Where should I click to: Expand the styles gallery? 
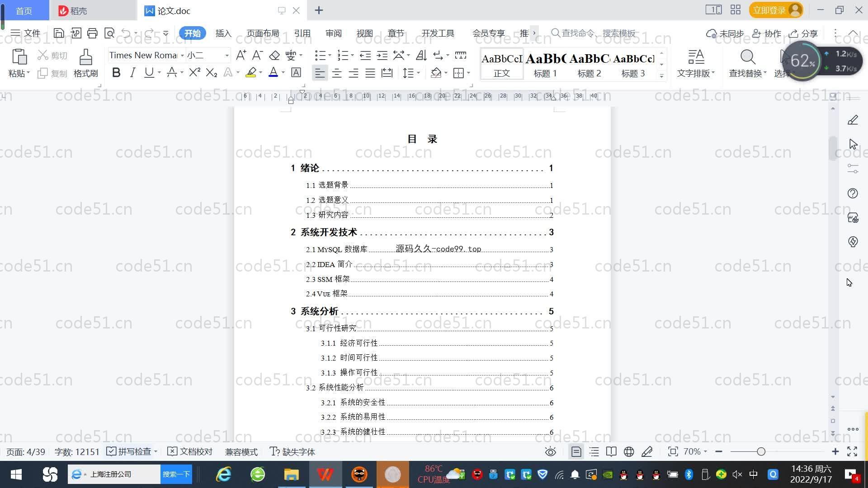pos(661,75)
